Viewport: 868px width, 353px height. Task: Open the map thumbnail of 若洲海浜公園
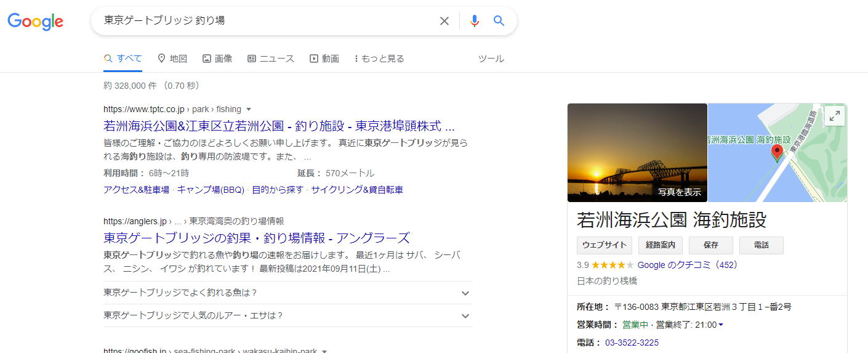(x=778, y=153)
